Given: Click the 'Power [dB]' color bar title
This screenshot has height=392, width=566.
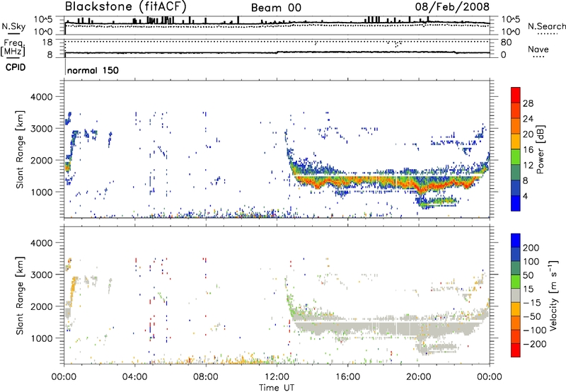Looking at the screenshot, I should (x=540, y=149).
